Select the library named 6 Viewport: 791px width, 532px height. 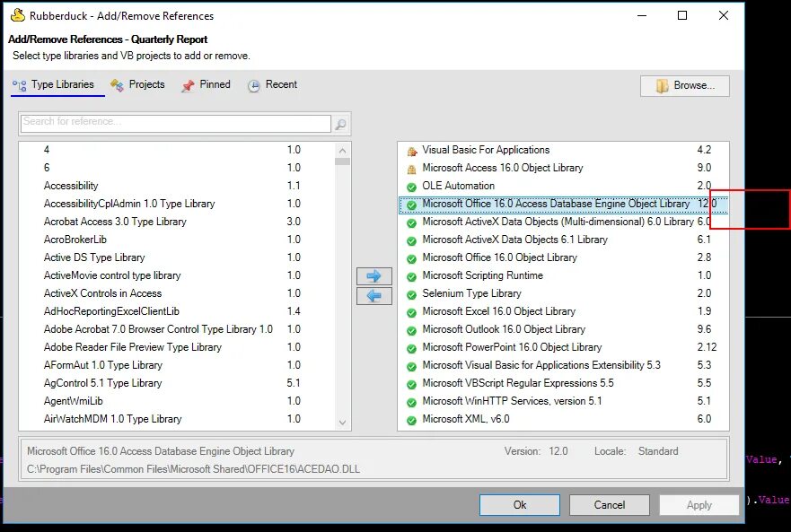[177, 168]
